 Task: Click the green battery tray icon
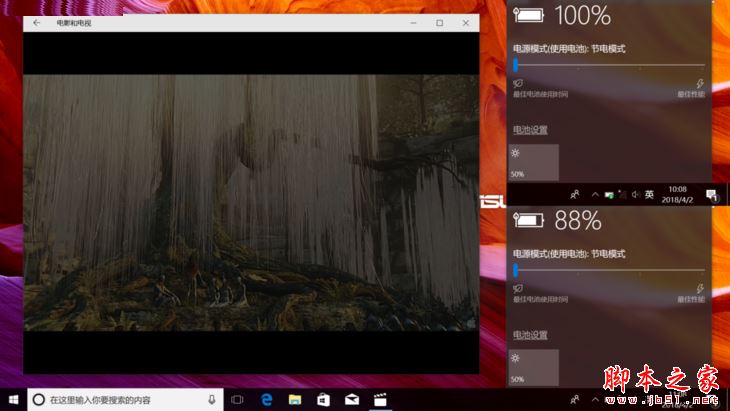tap(609, 195)
